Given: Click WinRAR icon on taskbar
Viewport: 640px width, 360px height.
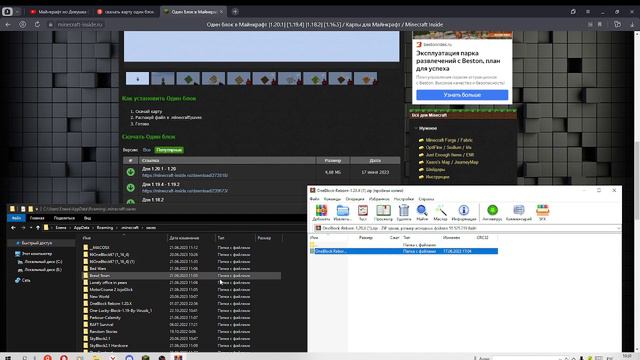Looking at the screenshot, I should tap(178, 358).
